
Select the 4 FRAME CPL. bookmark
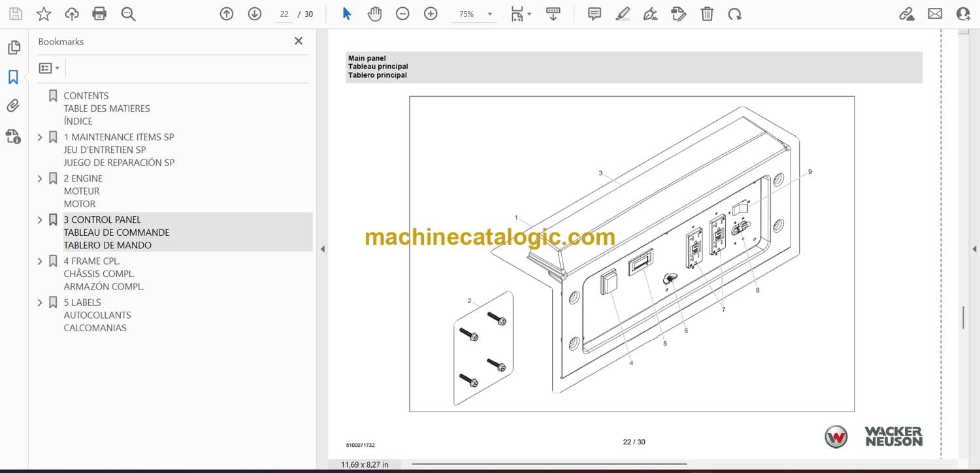(x=103, y=274)
